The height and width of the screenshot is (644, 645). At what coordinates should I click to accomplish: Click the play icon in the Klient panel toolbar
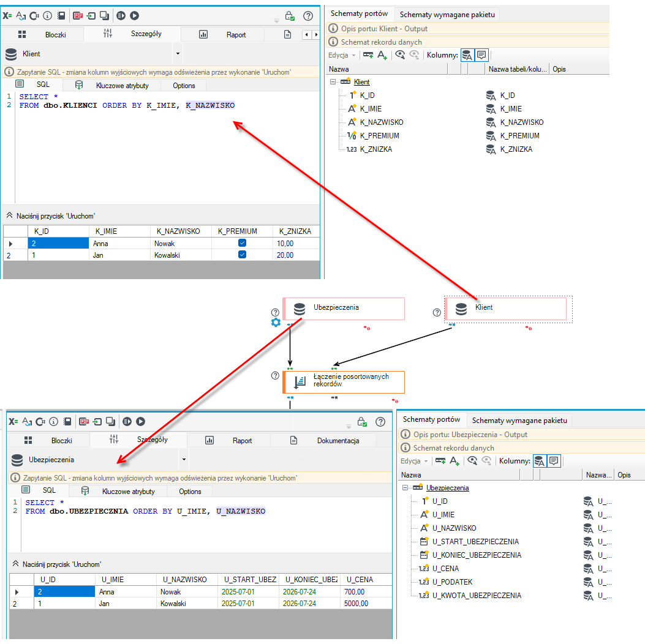tap(135, 16)
